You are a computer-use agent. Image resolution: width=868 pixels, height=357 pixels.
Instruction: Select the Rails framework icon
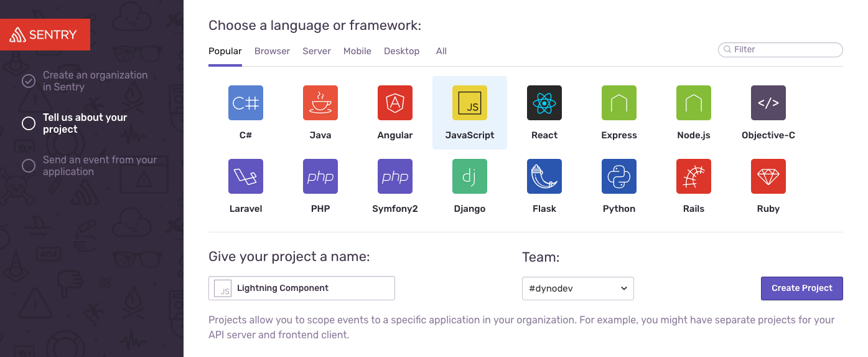(694, 176)
